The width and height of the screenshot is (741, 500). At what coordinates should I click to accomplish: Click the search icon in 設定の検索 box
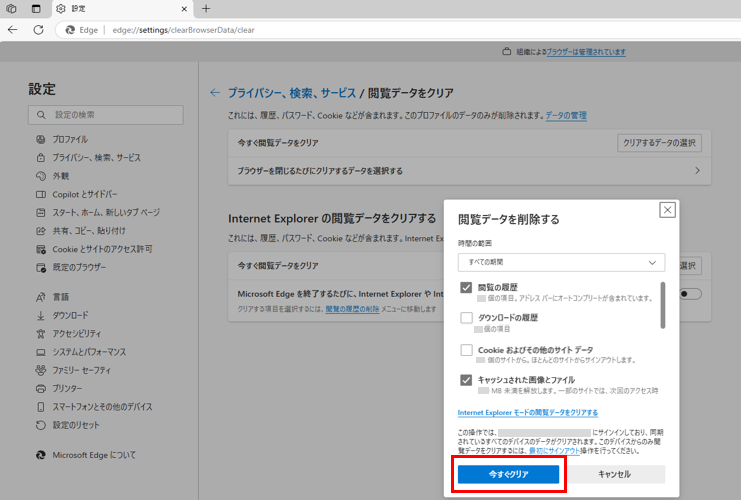[x=42, y=116]
